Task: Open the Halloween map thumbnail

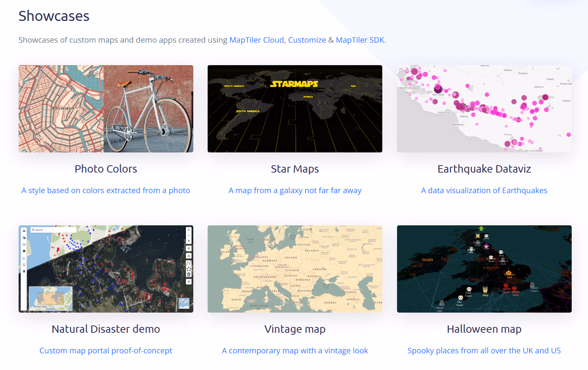Action: click(x=484, y=269)
